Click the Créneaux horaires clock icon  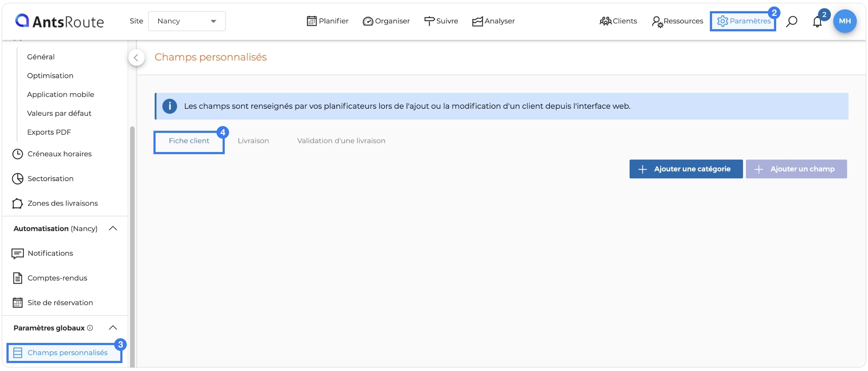17,154
